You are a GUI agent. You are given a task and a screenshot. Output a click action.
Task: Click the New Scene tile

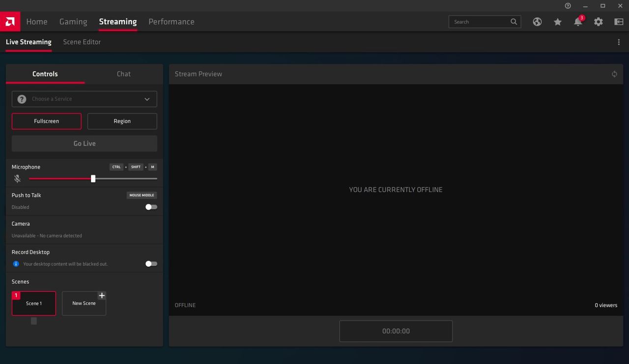coord(84,304)
